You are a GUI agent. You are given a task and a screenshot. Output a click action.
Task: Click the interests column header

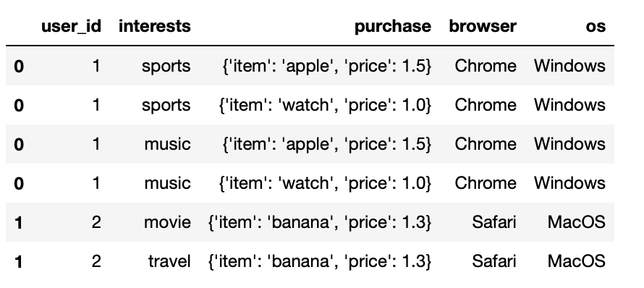(x=154, y=26)
